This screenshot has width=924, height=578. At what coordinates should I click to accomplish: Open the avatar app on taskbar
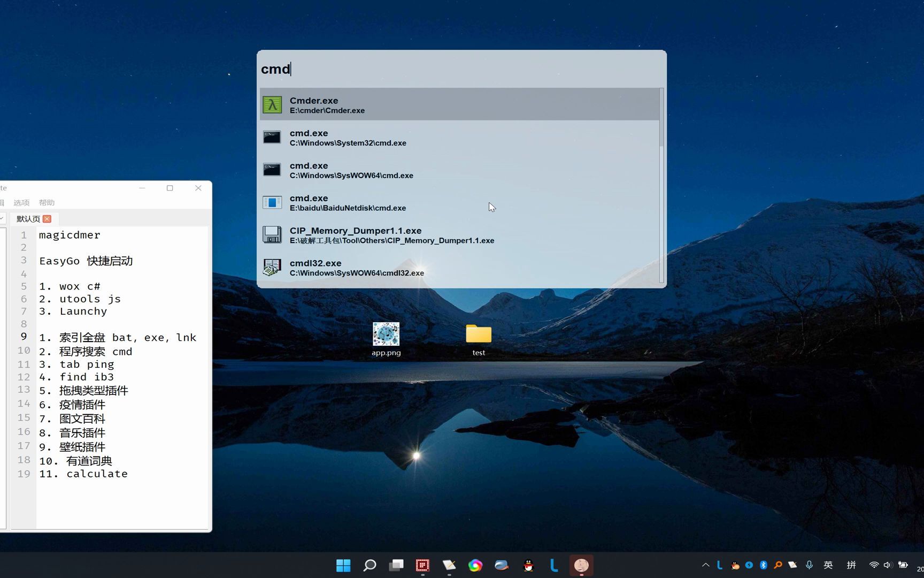[581, 565]
